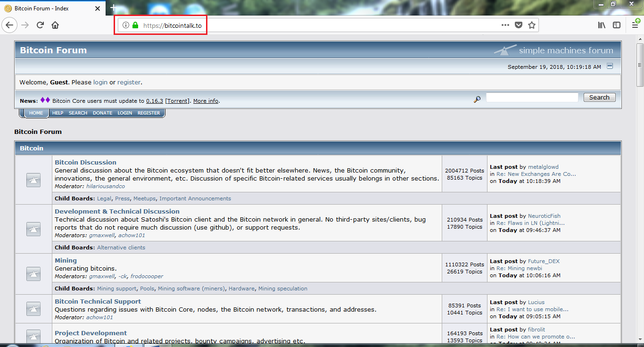The image size is (644, 347).
Task: Focus the forum search text field
Action: tap(532, 97)
